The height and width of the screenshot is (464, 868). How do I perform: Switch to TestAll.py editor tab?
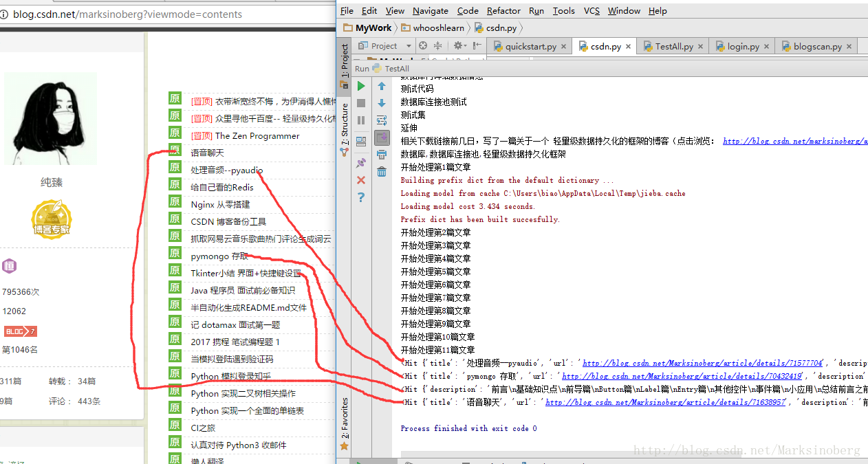pos(674,46)
